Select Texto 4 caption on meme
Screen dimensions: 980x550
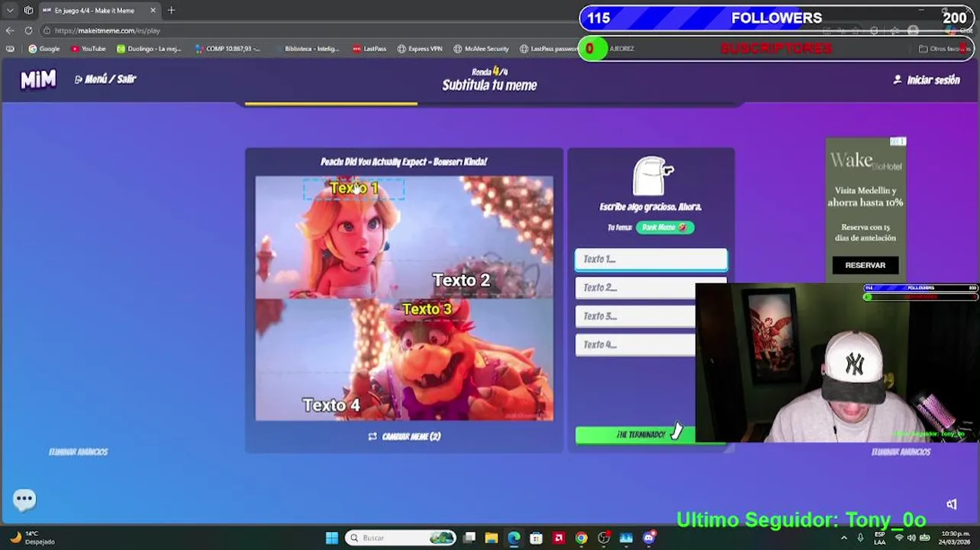tap(331, 405)
